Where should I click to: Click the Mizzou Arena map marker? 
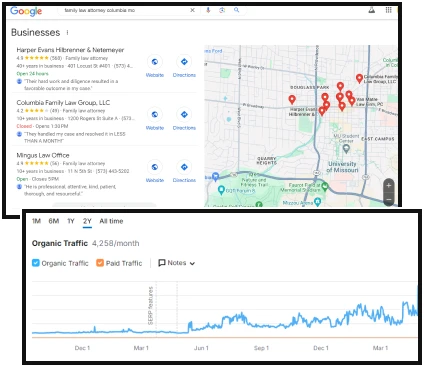[317, 201]
